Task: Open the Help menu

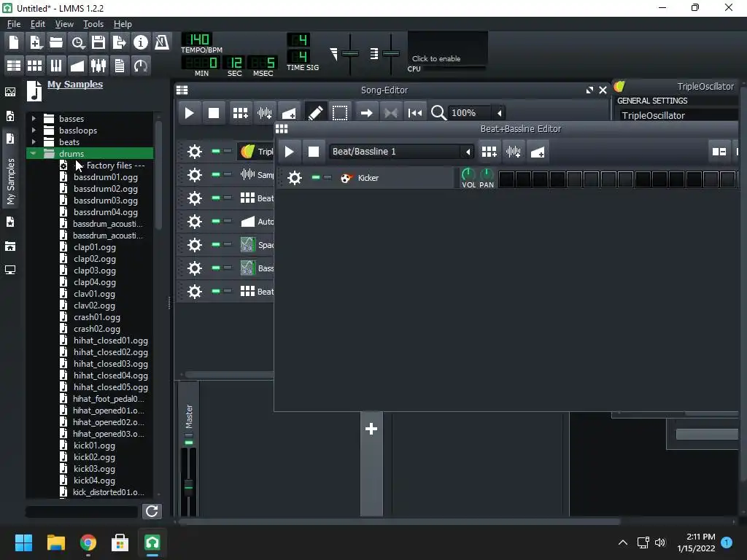Action: [123, 24]
